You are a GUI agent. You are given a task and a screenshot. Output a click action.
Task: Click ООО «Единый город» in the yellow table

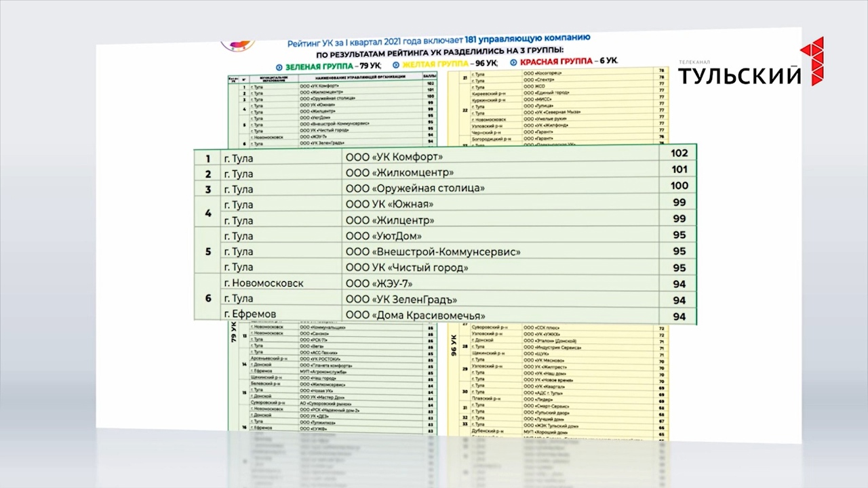tap(547, 93)
